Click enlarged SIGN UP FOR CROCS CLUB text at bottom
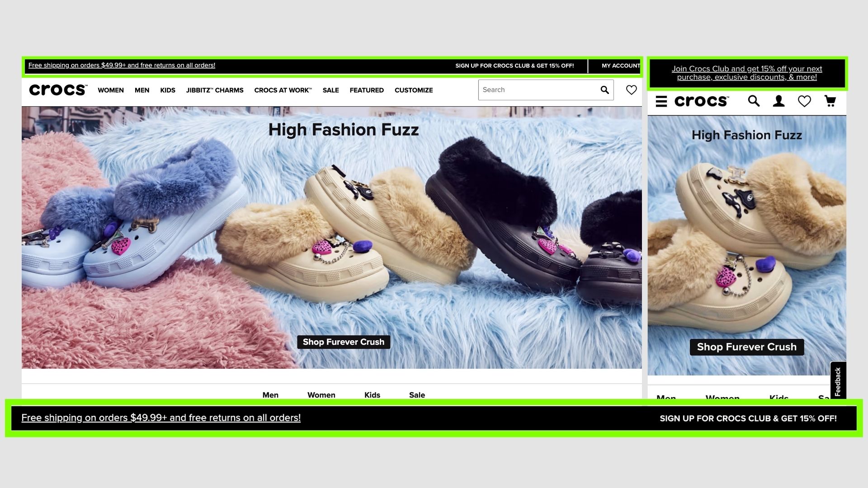Image resolution: width=868 pixels, height=488 pixels. (x=748, y=418)
